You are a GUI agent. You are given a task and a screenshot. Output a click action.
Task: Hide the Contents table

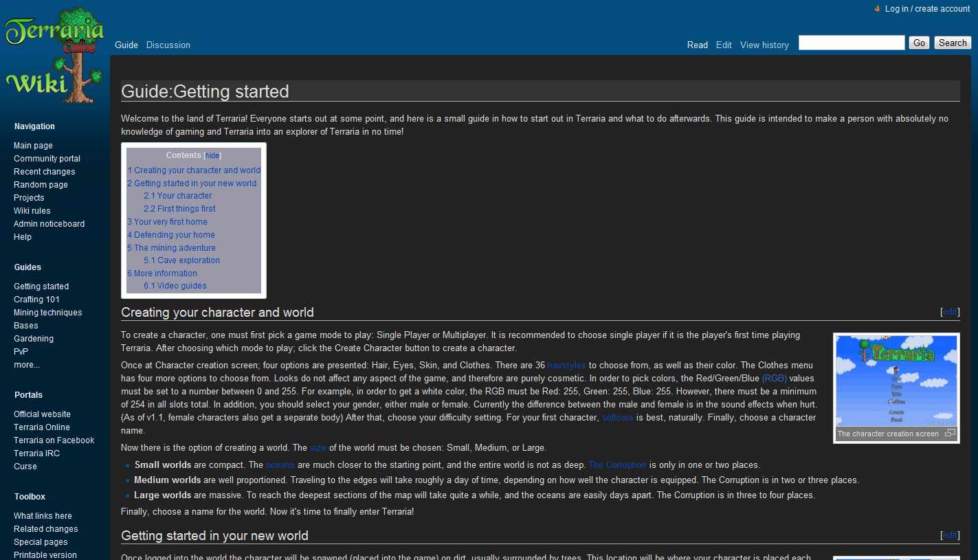212,156
